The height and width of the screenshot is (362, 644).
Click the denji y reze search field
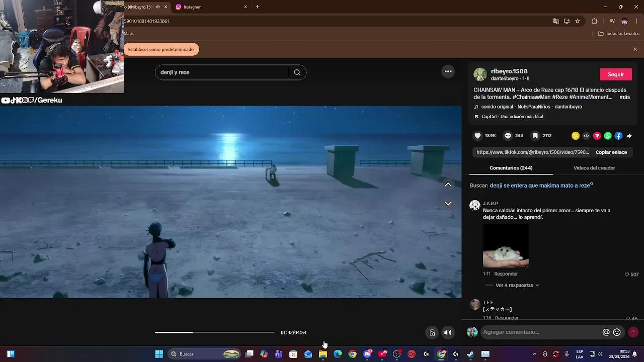pyautogui.click(x=221, y=72)
